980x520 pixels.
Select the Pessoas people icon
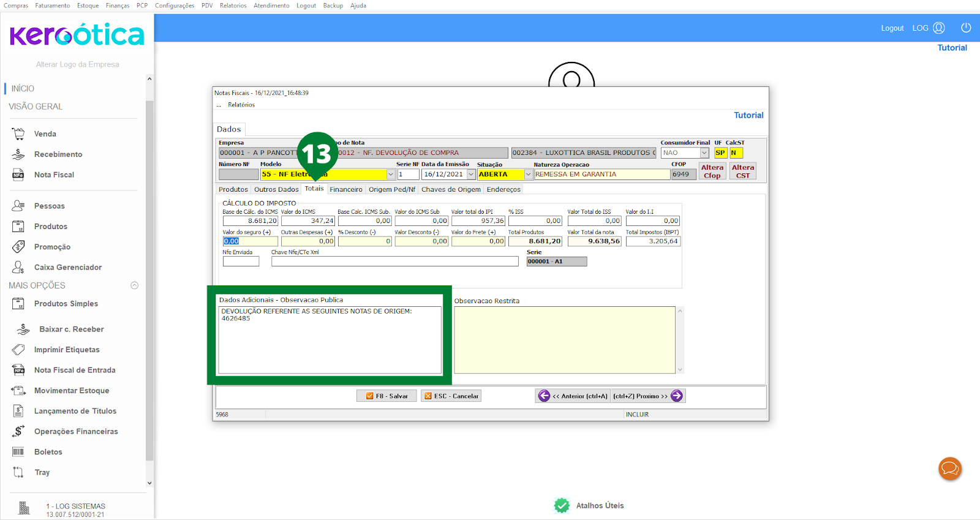[x=18, y=206]
